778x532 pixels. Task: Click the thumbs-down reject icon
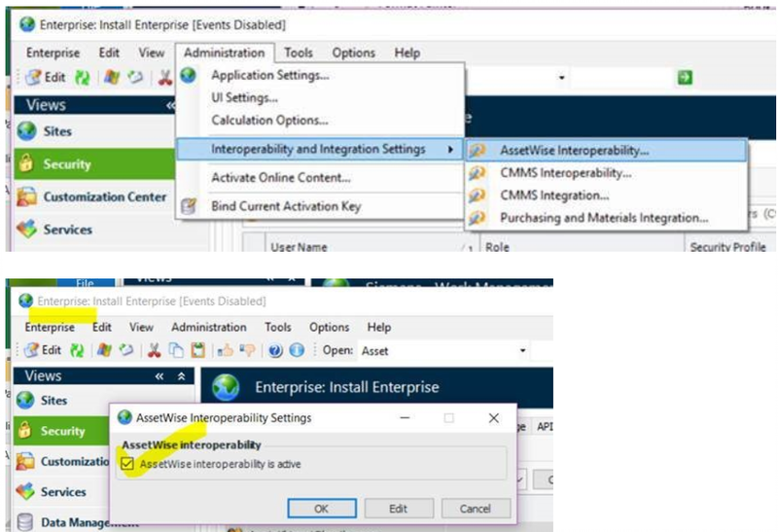247,350
